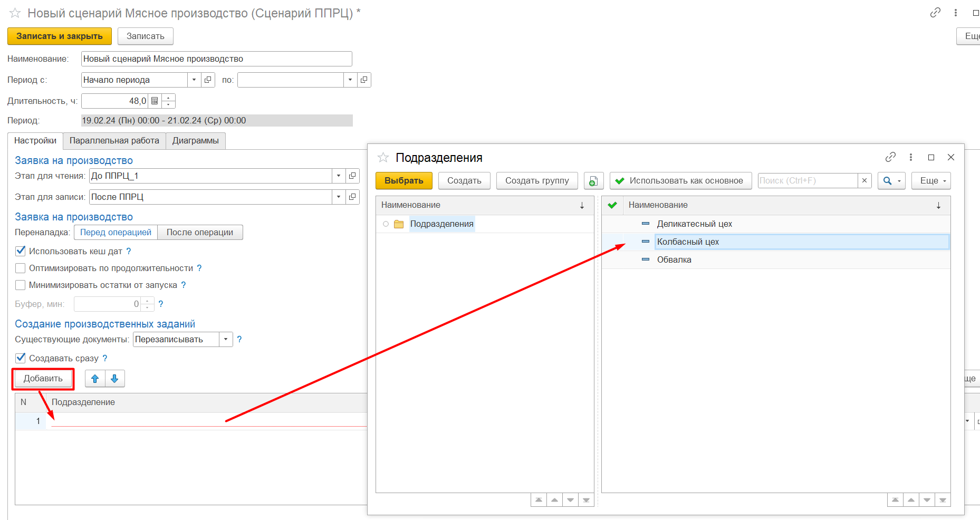
Task: Enable Минимизировать остатки от запуска checkbox
Action: tap(21, 285)
